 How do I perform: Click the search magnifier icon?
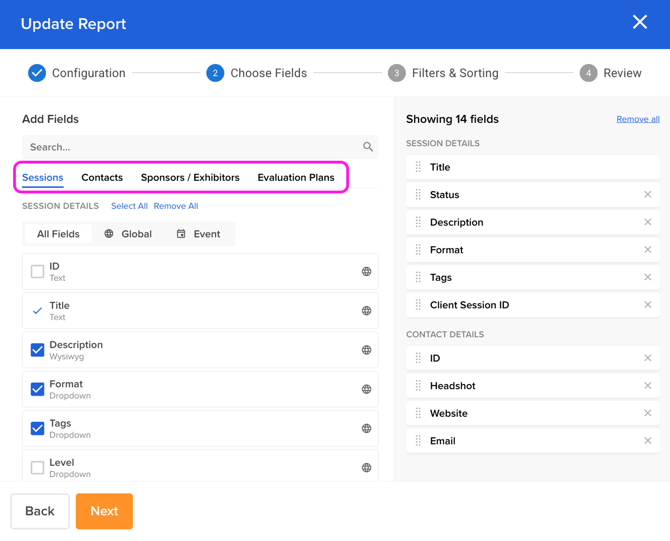368,147
